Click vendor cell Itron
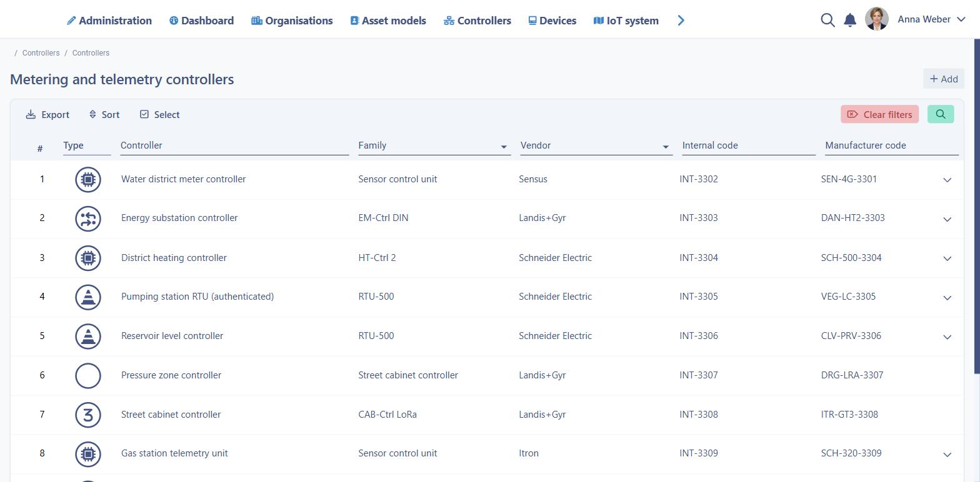The width and height of the screenshot is (980, 482). coord(529,453)
